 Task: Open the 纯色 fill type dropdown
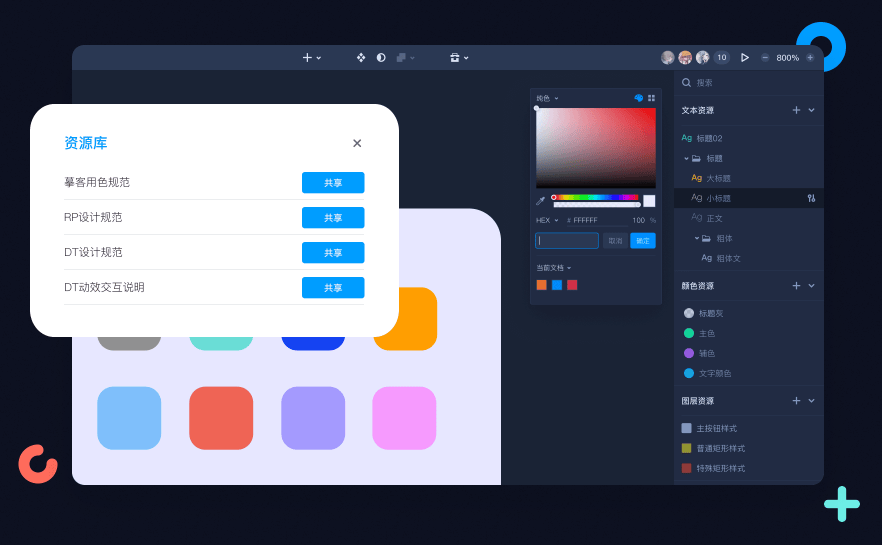[x=547, y=98]
